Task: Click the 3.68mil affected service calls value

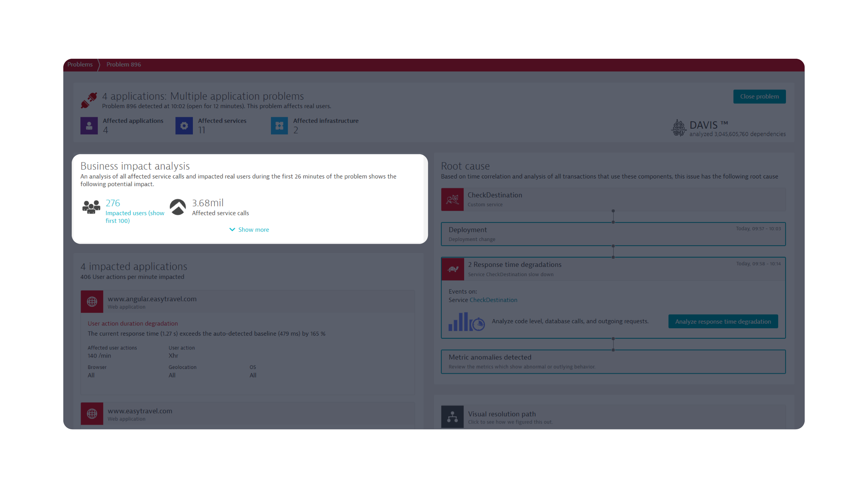Action: coord(208,203)
